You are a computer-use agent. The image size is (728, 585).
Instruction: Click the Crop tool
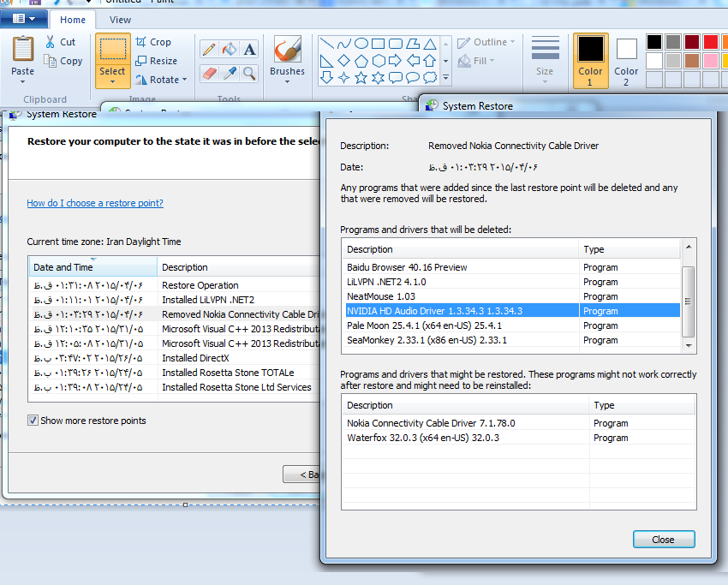click(x=152, y=42)
